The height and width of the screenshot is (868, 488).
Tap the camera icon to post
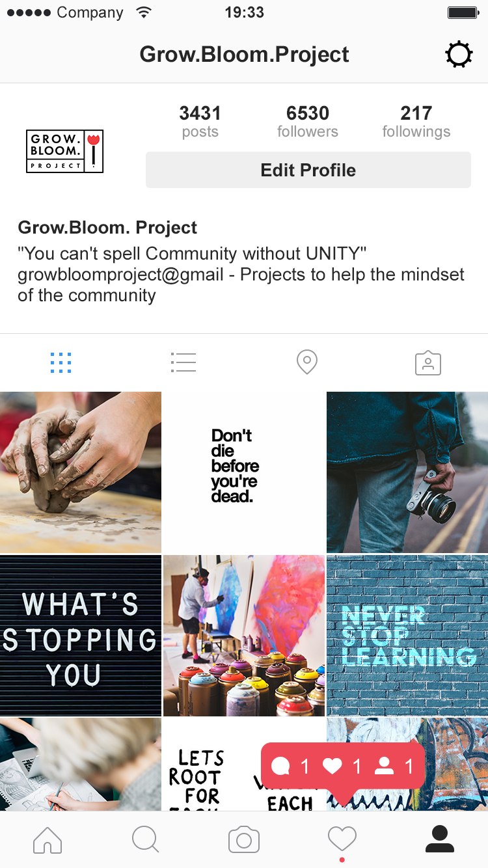pos(244,840)
